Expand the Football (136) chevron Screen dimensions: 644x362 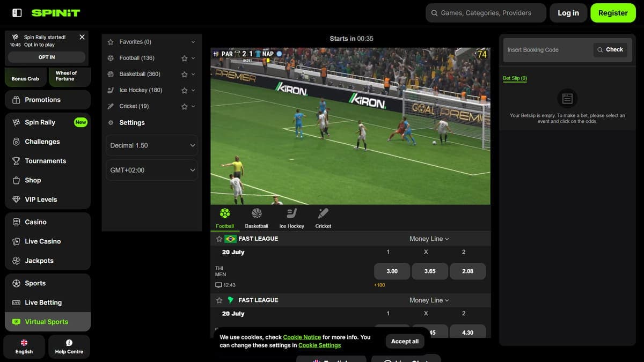[193, 58]
